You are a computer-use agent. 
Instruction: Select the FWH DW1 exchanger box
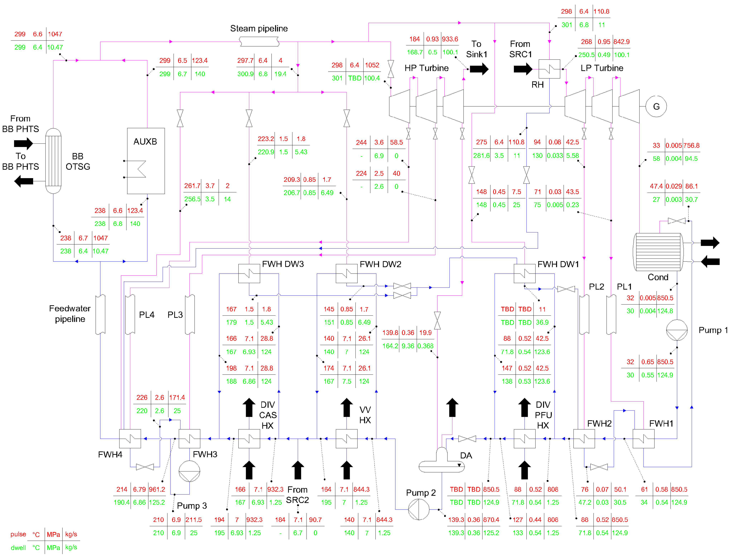point(524,273)
